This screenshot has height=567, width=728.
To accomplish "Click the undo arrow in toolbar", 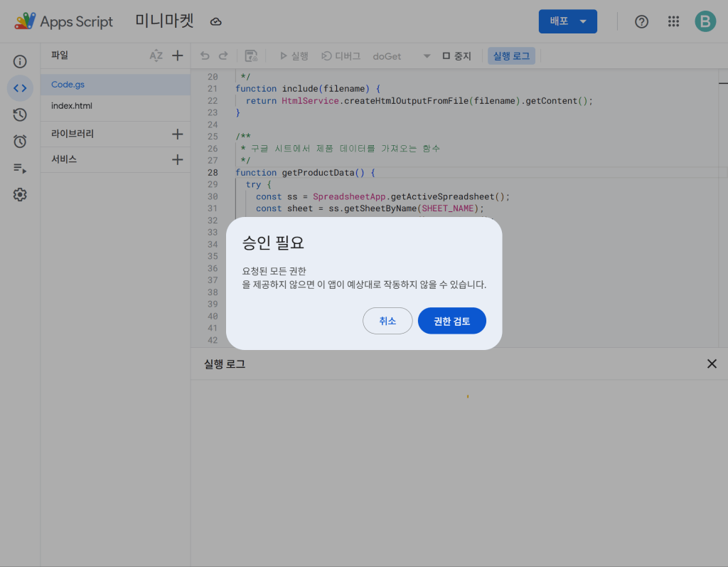I will [205, 56].
